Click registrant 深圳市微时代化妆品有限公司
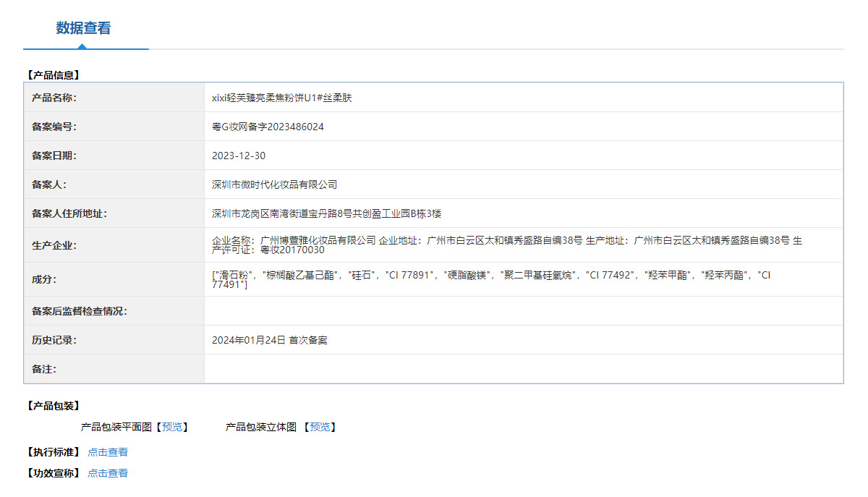 (274, 184)
